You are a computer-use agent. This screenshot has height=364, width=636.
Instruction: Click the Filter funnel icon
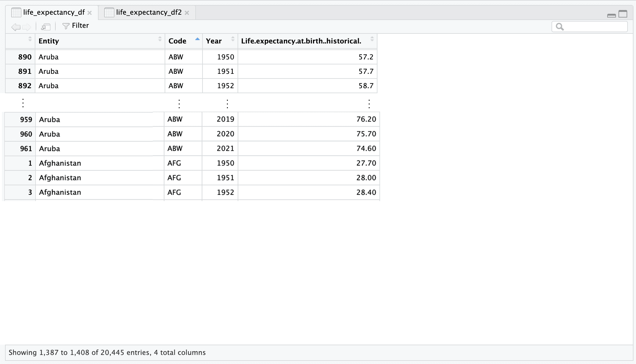tap(66, 26)
